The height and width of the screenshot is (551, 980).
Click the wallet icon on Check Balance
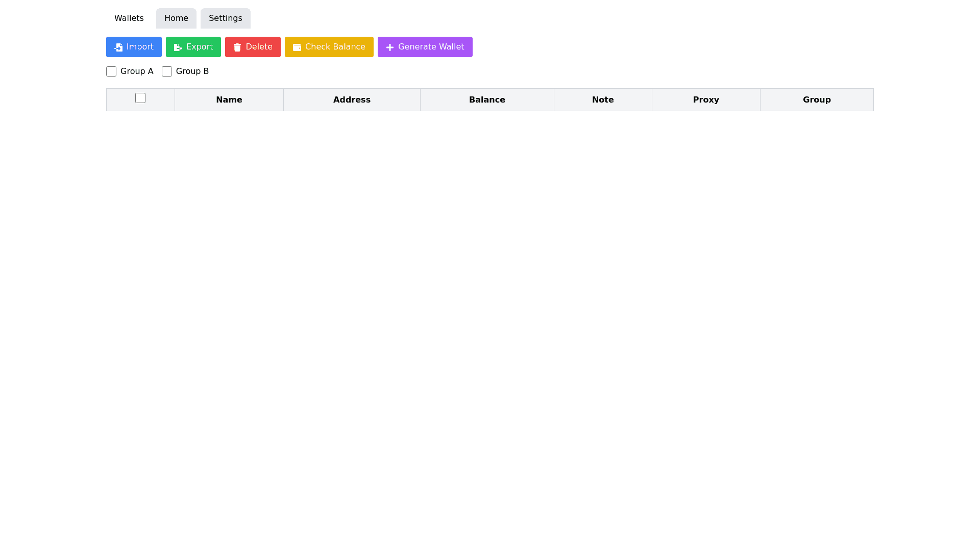pyautogui.click(x=297, y=47)
